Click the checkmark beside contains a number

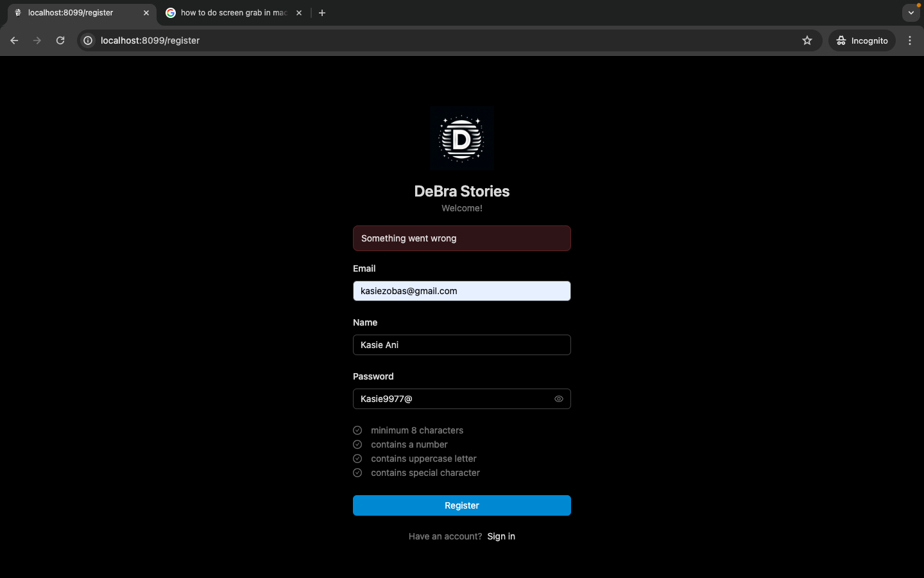[357, 444]
